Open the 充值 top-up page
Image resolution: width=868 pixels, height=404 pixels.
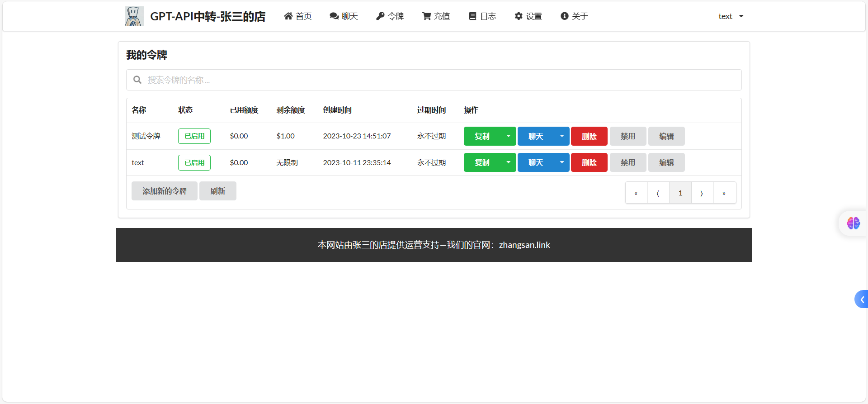tap(436, 16)
